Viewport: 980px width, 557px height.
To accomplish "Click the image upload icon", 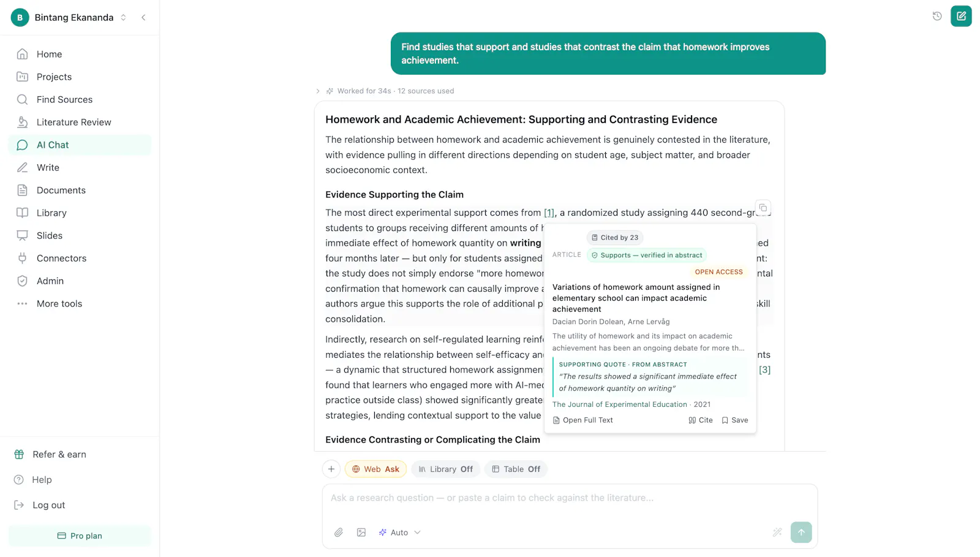I will [x=361, y=532].
